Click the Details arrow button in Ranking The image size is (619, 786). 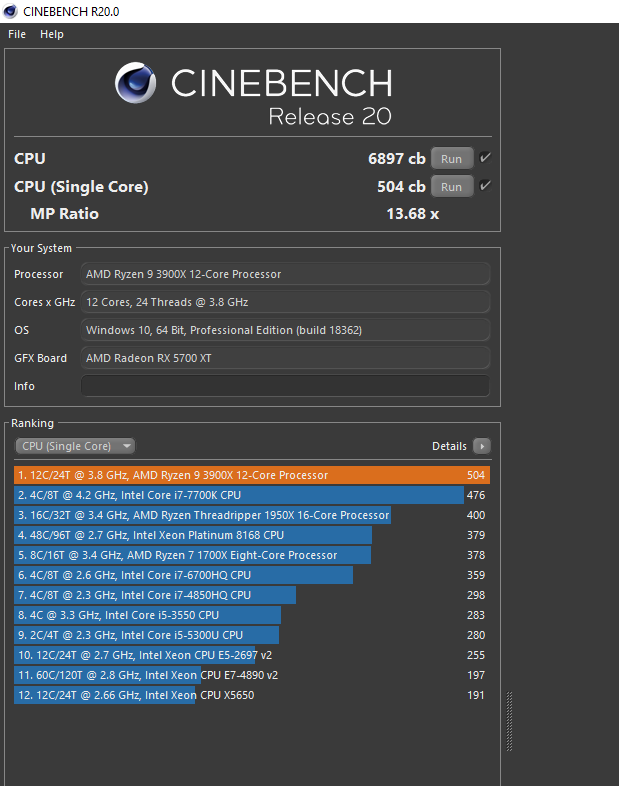point(482,446)
